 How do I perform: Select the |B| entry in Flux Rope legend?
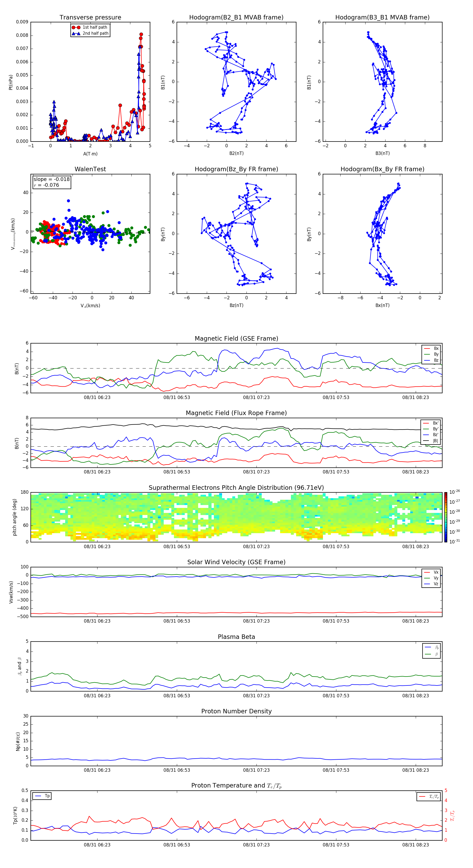point(431,441)
